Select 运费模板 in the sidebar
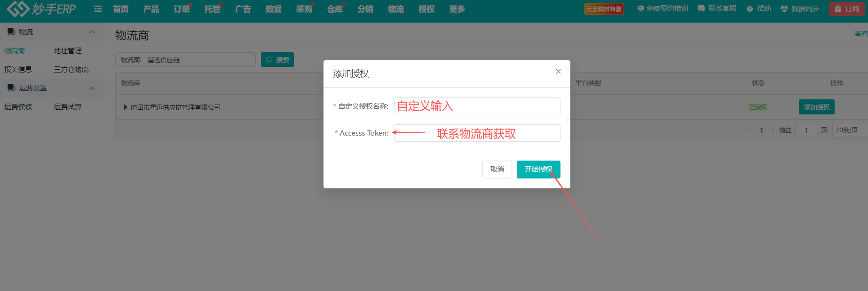The height and width of the screenshot is (291, 868). coord(18,107)
